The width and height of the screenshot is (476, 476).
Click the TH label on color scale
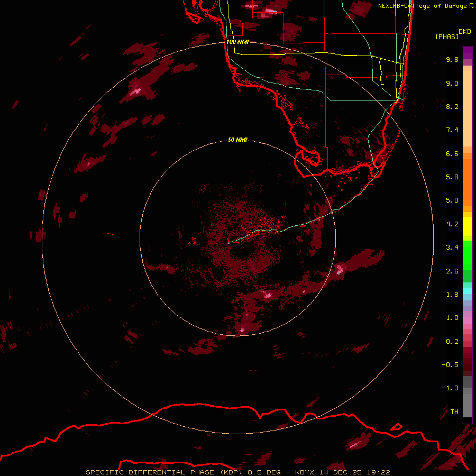(x=454, y=412)
